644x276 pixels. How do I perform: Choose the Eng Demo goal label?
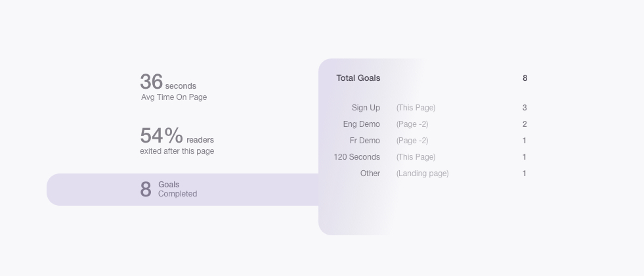[x=361, y=124]
